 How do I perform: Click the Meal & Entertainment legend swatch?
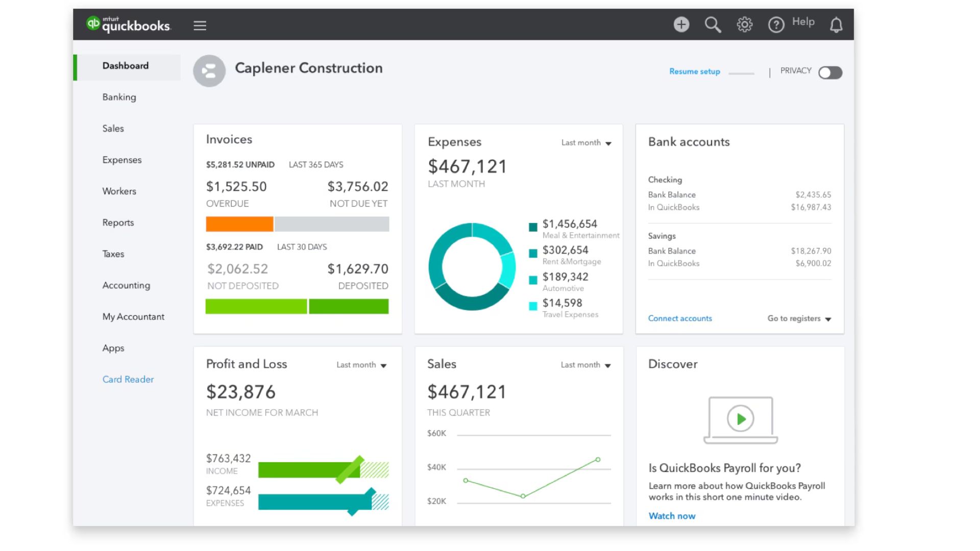coord(533,228)
